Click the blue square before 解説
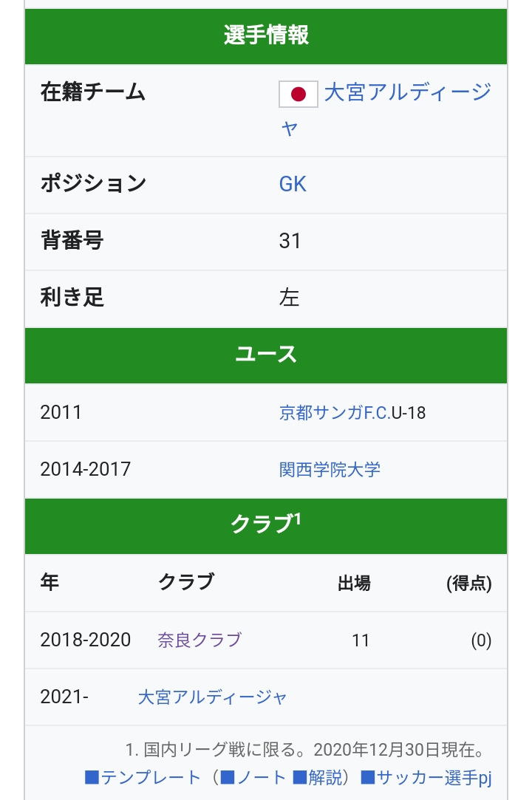The width and height of the screenshot is (532, 800). click(x=300, y=777)
